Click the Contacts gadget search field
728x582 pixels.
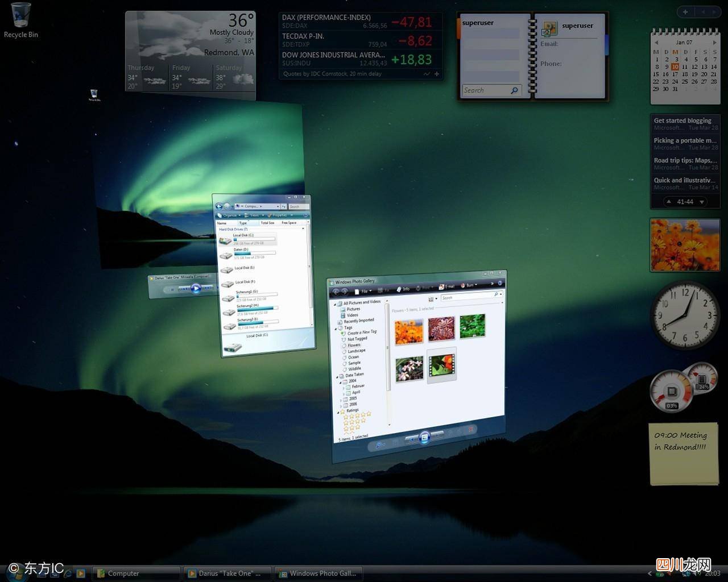[491, 90]
